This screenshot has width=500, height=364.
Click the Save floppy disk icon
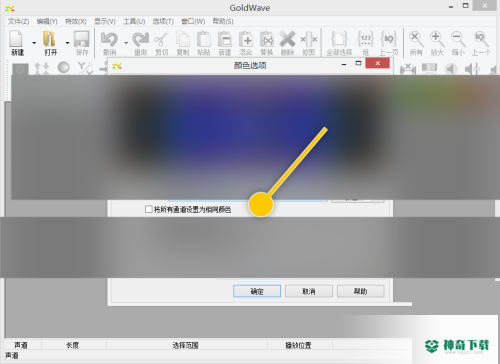[x=82, y=39]
